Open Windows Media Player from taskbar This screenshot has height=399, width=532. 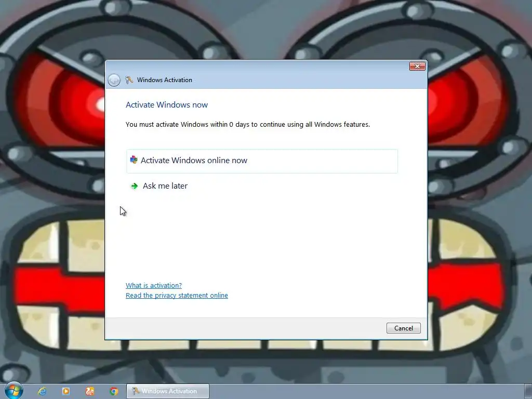[66, 391]
